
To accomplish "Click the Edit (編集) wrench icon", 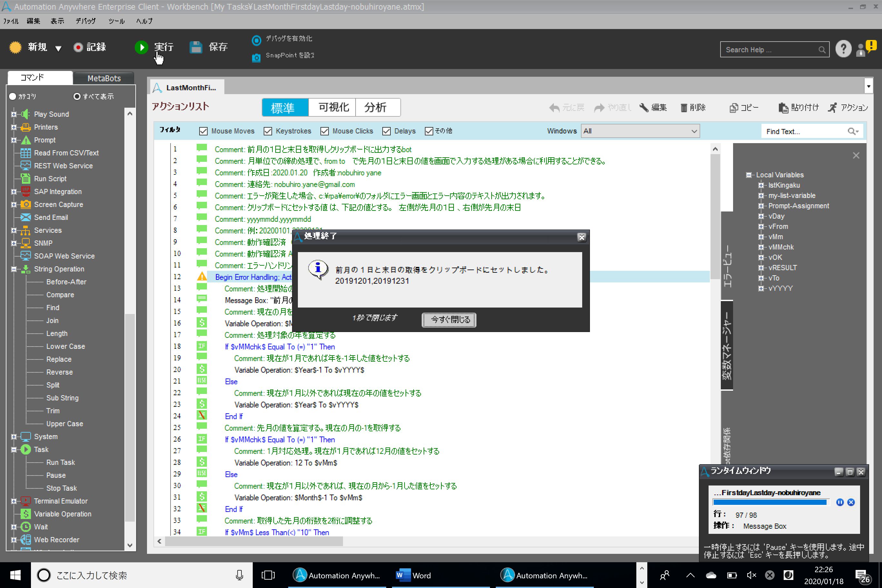I will tap(644, 108).
